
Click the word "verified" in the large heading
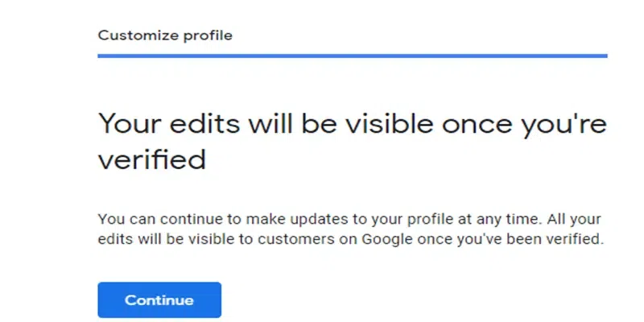[x=151, y=159]
